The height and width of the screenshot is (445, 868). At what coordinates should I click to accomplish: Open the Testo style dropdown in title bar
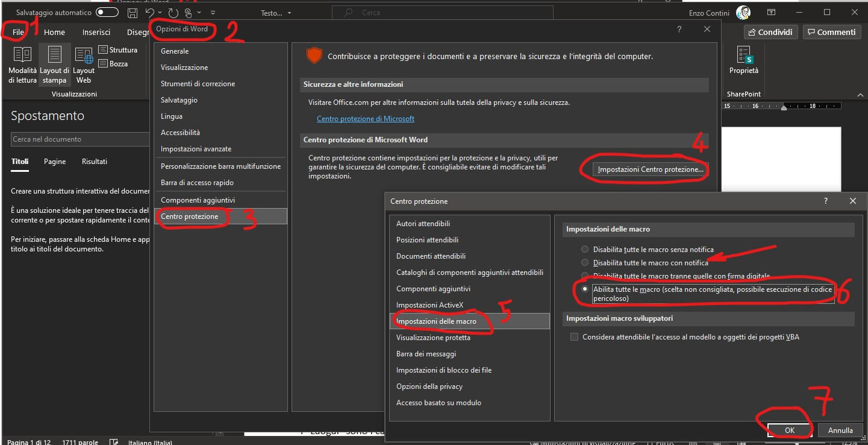(x=276, y=13)
